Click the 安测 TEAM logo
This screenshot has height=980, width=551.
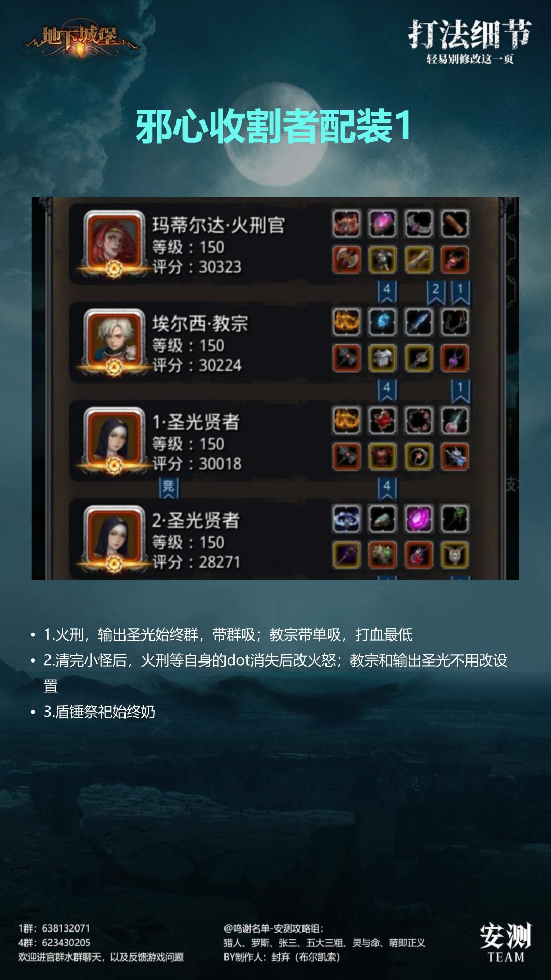click(506, 942)
